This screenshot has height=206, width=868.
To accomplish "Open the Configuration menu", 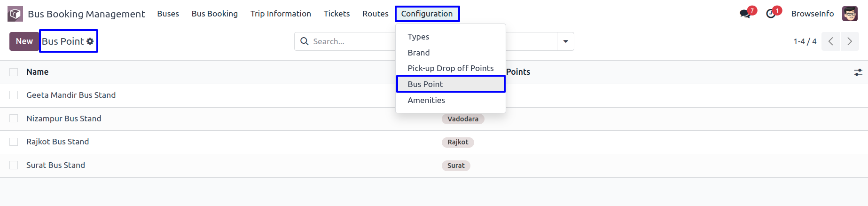I will [x=427, y=14].
